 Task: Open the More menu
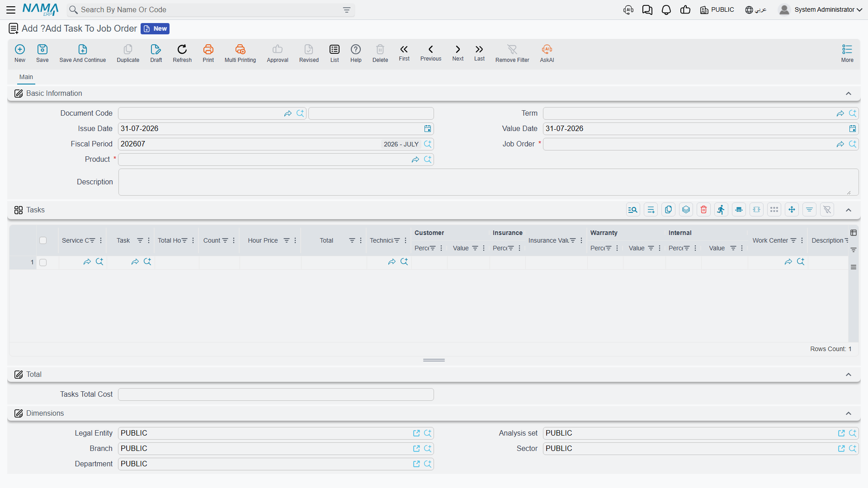click(847, 53)
